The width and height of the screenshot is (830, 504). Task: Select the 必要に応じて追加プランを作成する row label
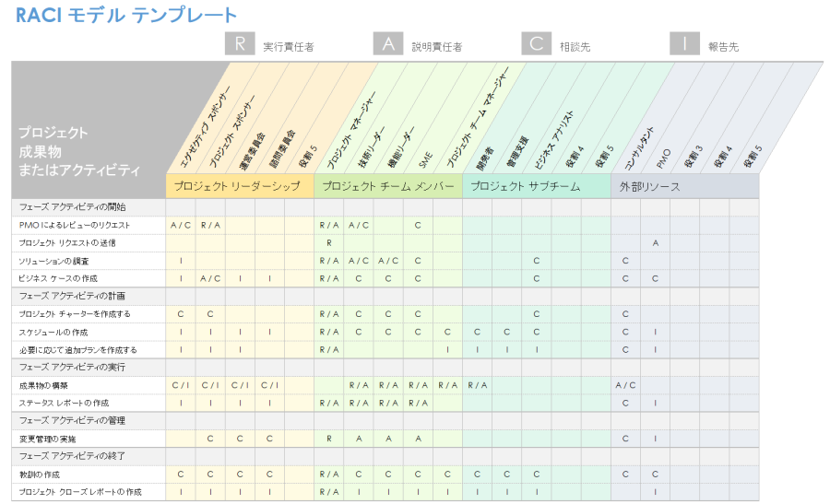(x=78, y=349)
